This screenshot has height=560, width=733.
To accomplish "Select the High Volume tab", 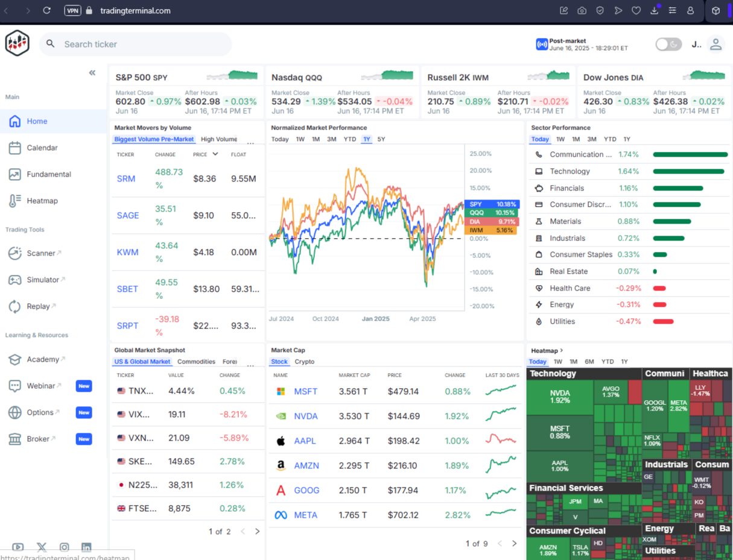I will click(x=219, y=139).
